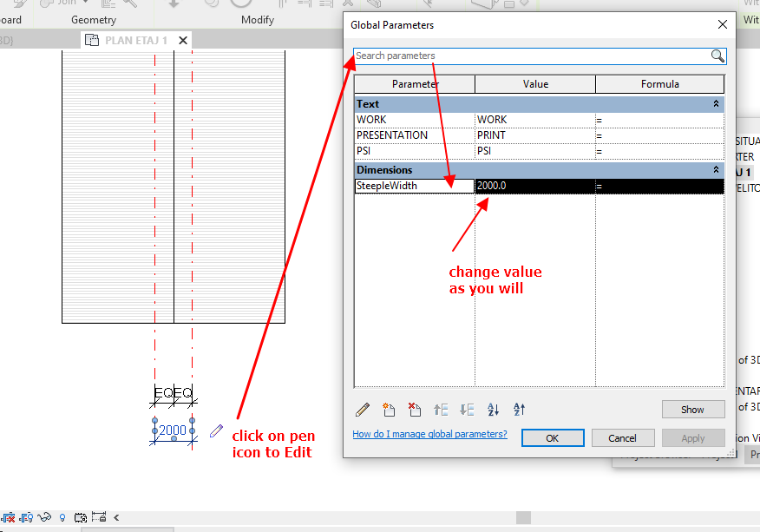760x532 pixels.
Task: Sort parameters ascending with the AZ icon
Action: [x=492, y=410]
